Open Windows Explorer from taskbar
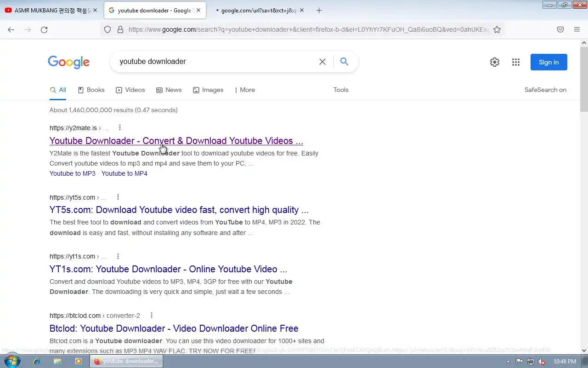588x368 pixels. click(57, 361)
